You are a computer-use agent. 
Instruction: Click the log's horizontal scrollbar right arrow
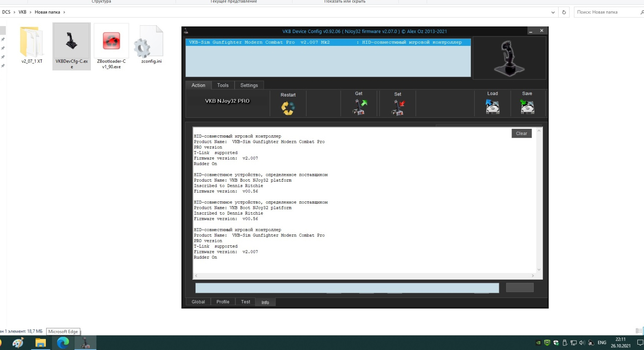point(533,276)
